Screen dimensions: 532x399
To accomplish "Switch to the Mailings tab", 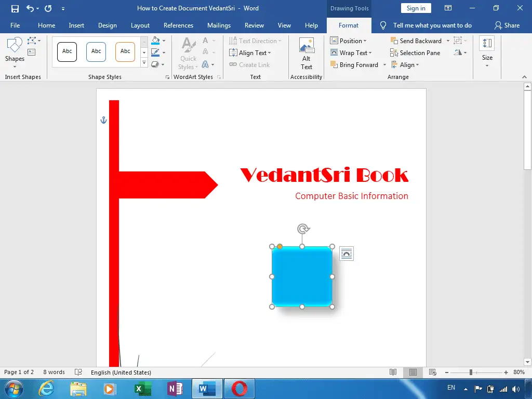I will [219, 25].
